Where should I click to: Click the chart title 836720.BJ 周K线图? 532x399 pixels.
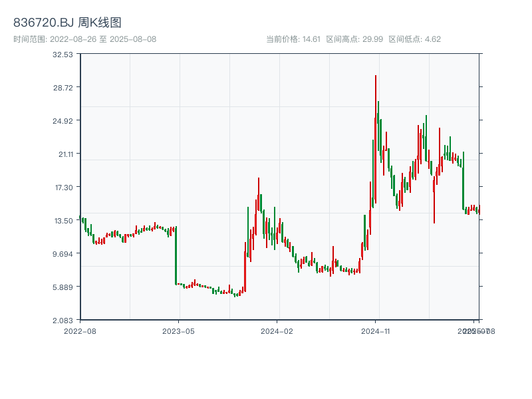coord(67,23)
